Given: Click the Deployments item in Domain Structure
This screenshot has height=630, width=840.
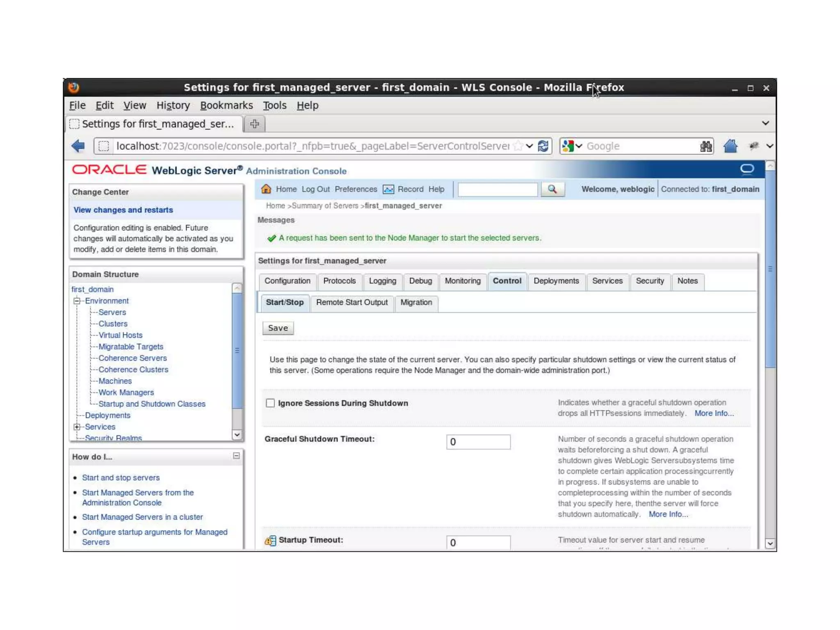Looking at the screenshot, I should [107, 416].
